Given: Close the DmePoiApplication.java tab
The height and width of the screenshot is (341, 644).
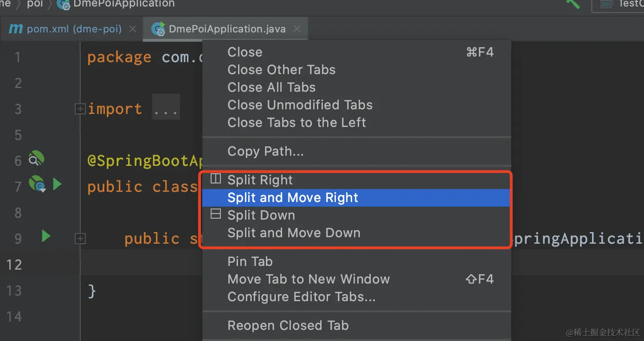Looking at the screenshot, I should pos(297,29).
